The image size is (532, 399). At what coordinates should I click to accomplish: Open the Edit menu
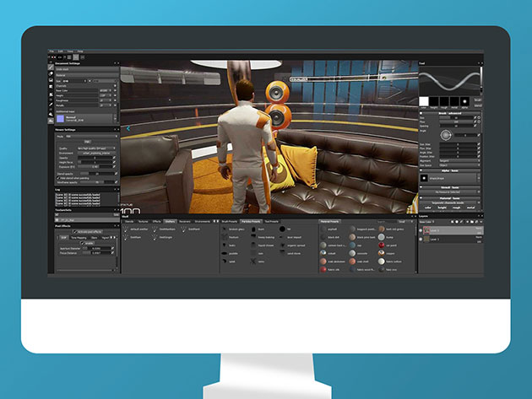60,51
